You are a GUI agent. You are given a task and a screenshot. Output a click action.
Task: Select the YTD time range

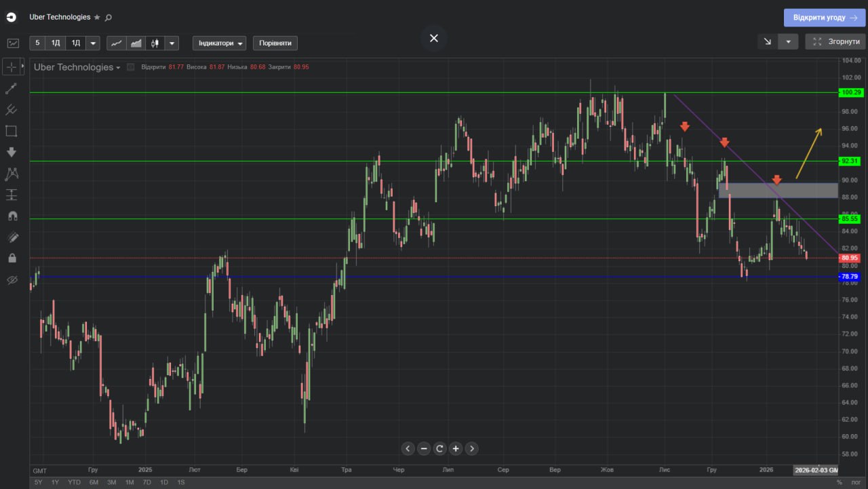(x=75, y=482)
